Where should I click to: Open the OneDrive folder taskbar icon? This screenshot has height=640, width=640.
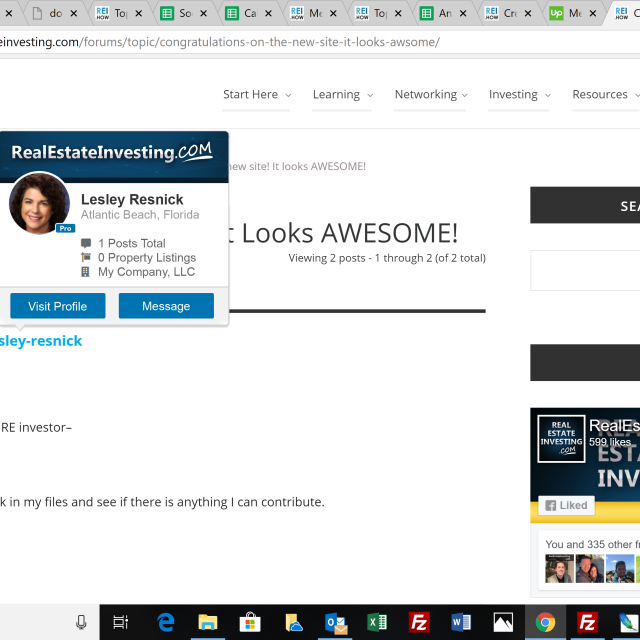point(293,622)
